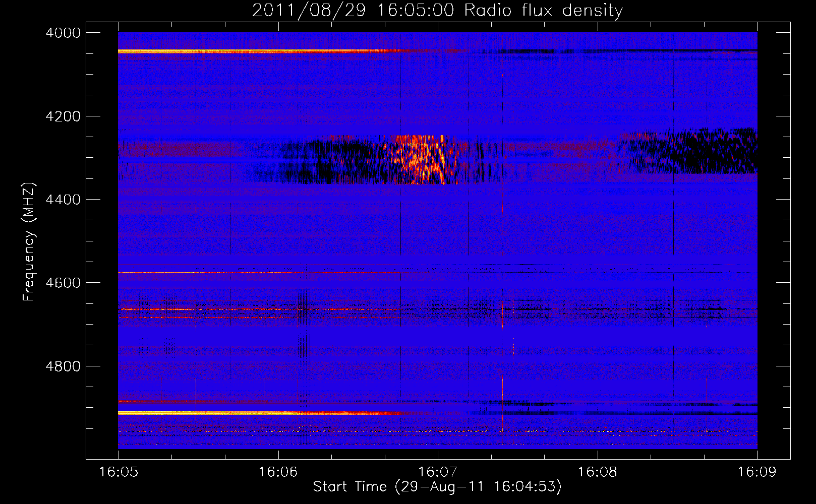
Task: Click the 4200 frequency tick label
Action: point(63,116)
